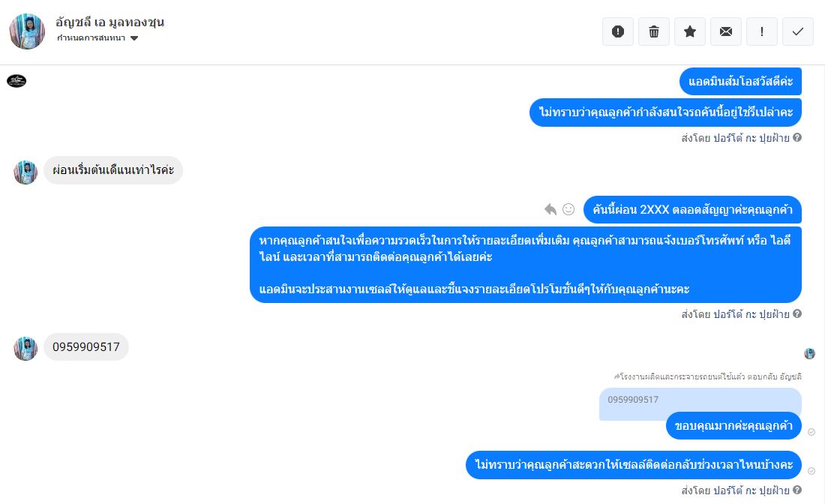
Task: Select the 0959909517 customer message bubble
Action: click(86, 346)
